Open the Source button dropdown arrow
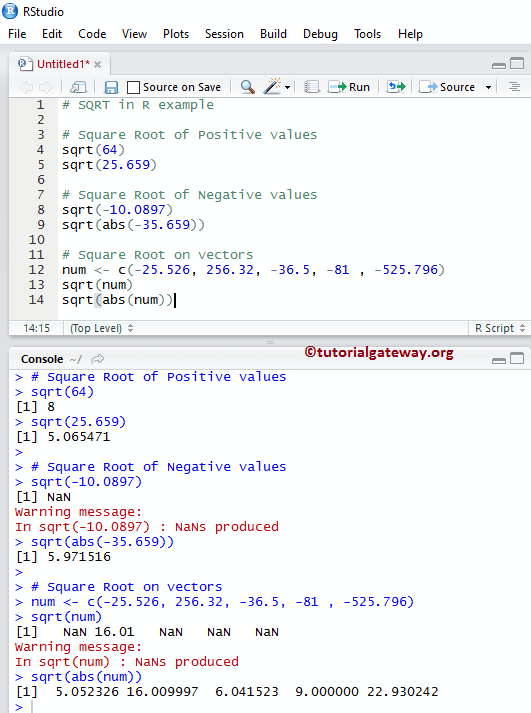The height and width of the screenshot is (713, 531). coord(488,87)
